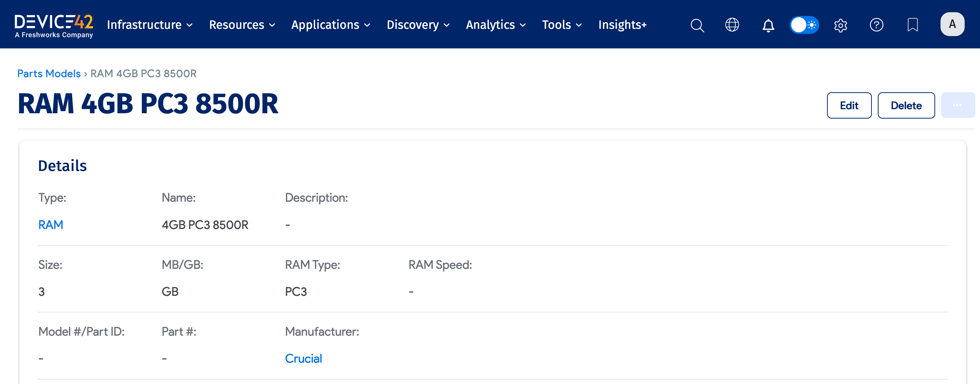Open the user avatar menu
Viewport: 980px width, 384px height.
click(952, 24)
